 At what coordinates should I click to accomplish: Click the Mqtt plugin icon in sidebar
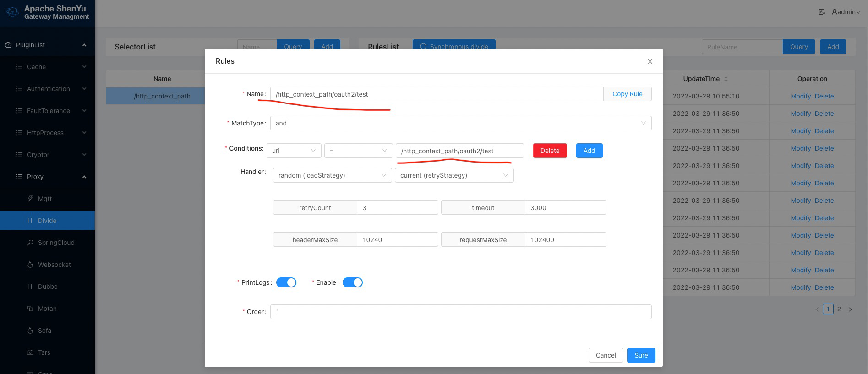pyautogui.click(x=30, y=199)
